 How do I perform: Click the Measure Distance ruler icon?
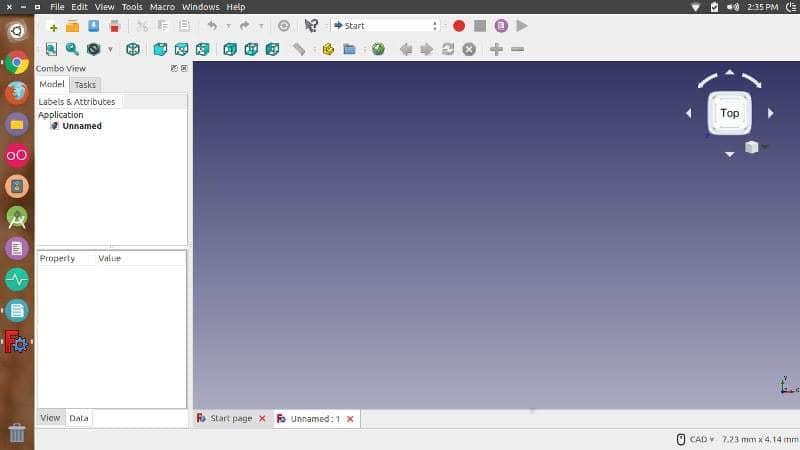tap(299, 49)
